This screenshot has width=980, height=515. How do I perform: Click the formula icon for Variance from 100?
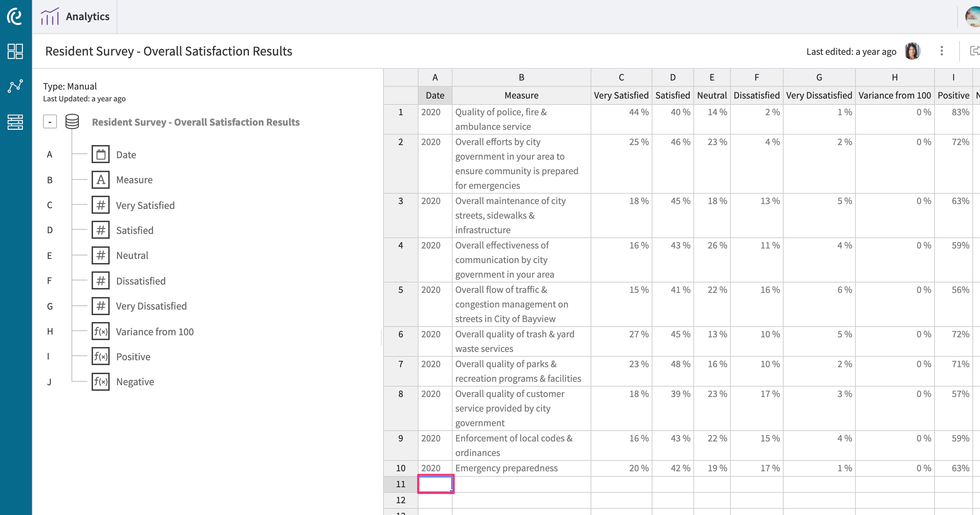[x=100, y=331]
